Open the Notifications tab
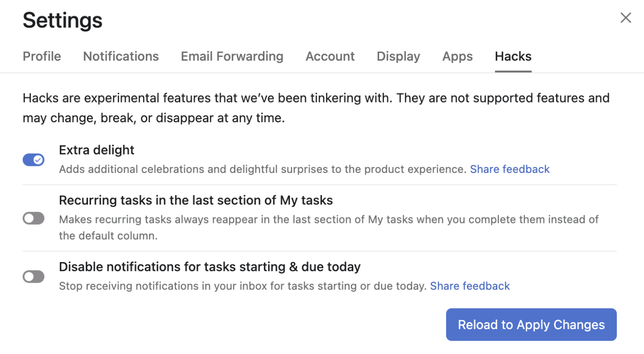 [x=121, y=57]
